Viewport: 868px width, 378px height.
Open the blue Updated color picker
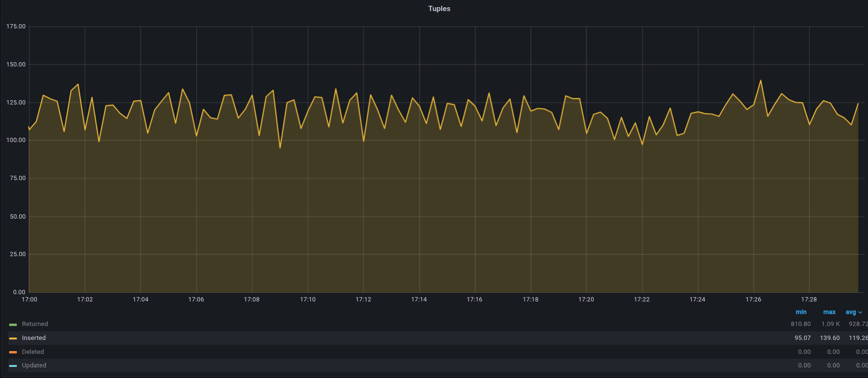[x=13, y=366]
